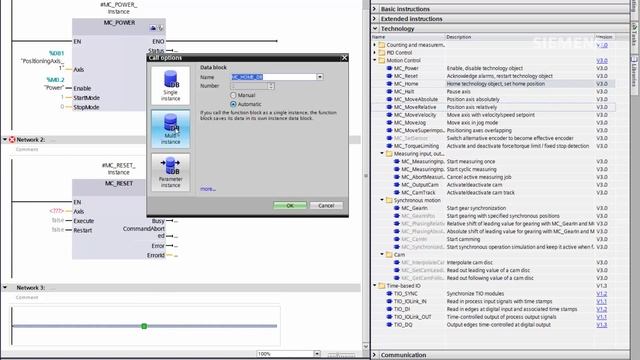640x360 pixels.
Task: Click the MC_GearIn instruction icon
Action: point(397,208)
